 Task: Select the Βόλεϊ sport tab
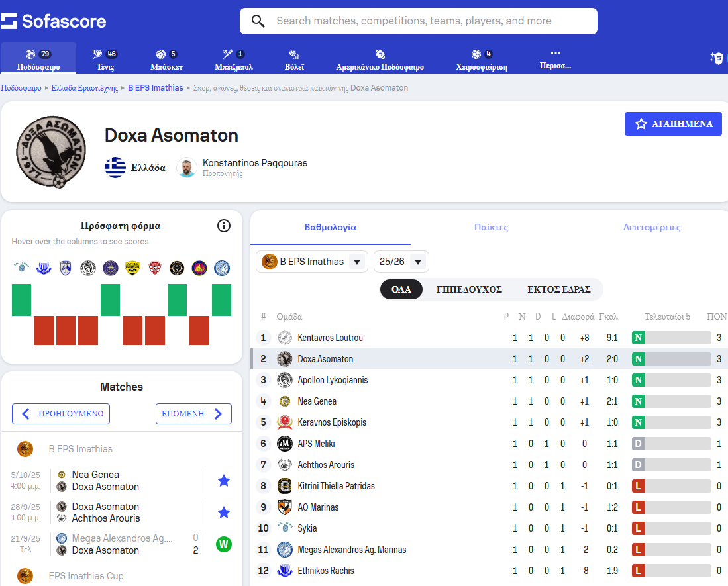294,60
